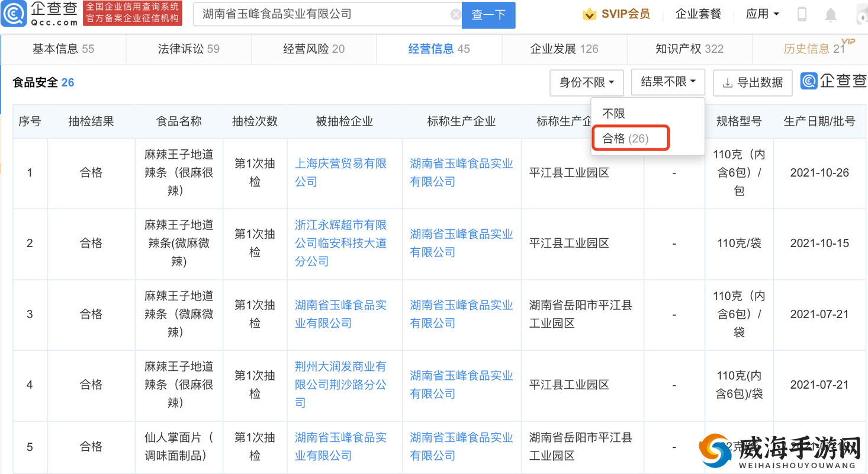
Task: Open the mobile phone icon in the header
Action: point(802,14)
